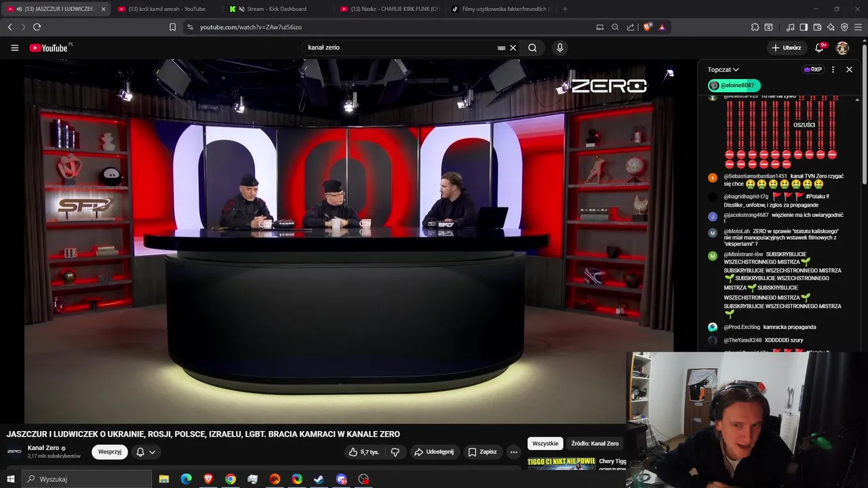Switch to the Stream - Kick Dashboard tab
This screenshot has width=868, height=488.
tap(276, 9)
